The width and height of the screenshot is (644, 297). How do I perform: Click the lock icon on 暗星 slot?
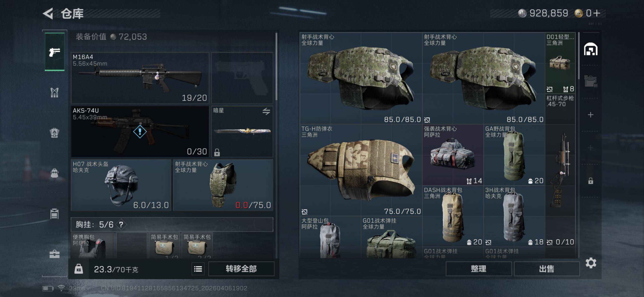click(217, 152)
